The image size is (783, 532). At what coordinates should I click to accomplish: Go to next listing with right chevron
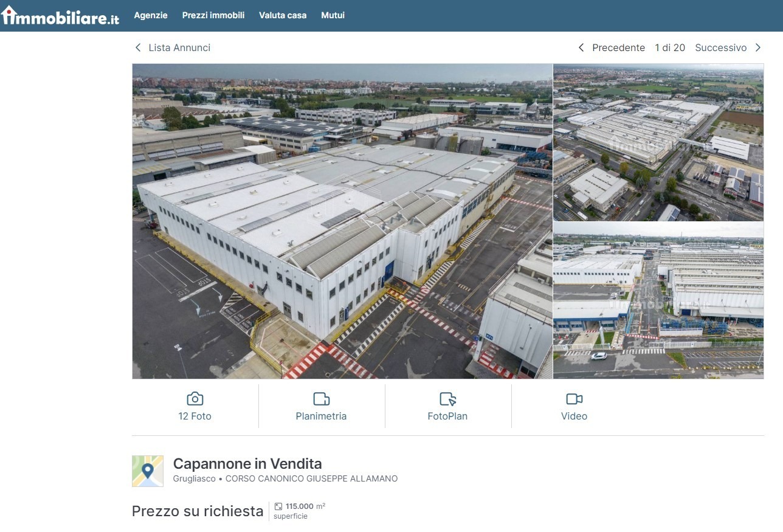coord(758,47)
